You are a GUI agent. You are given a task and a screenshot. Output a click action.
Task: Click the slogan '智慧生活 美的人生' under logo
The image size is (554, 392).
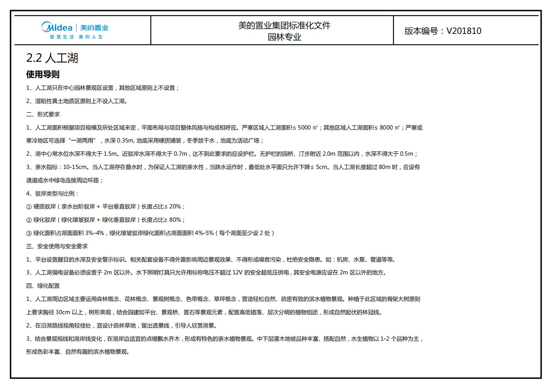[76, 37]
